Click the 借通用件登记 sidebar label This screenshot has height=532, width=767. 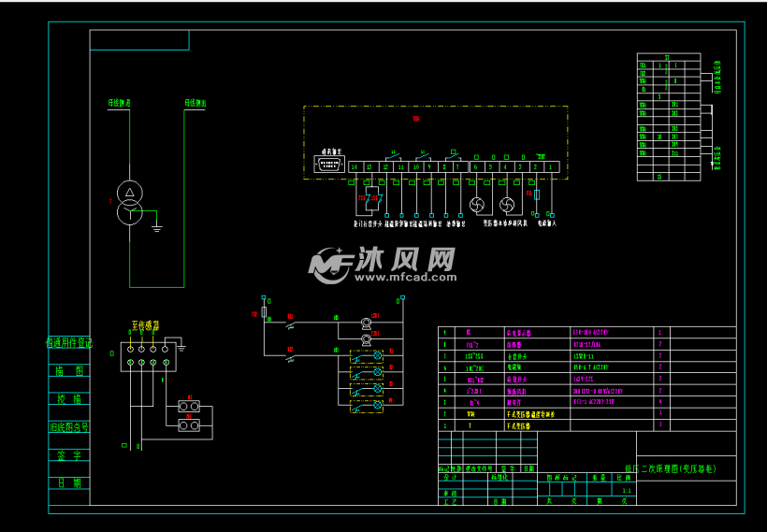click(69, 343)
